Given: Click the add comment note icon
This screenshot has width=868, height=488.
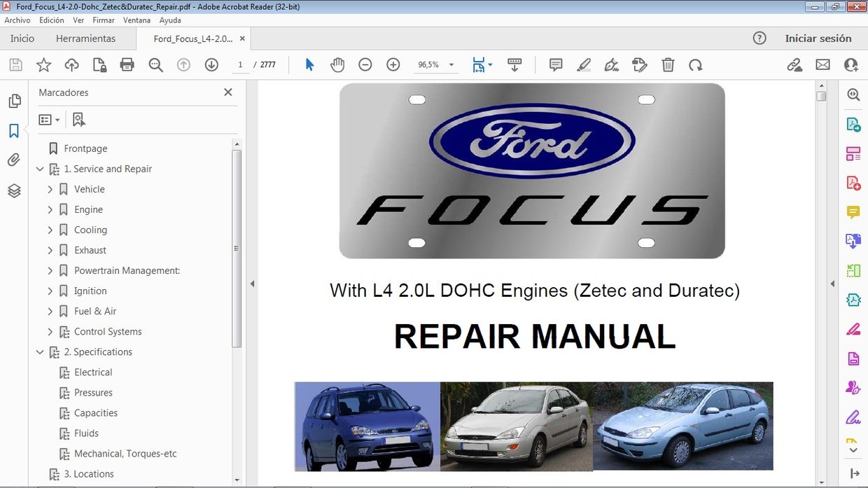Looking at the screenshot, I should [x=556, y=65].
